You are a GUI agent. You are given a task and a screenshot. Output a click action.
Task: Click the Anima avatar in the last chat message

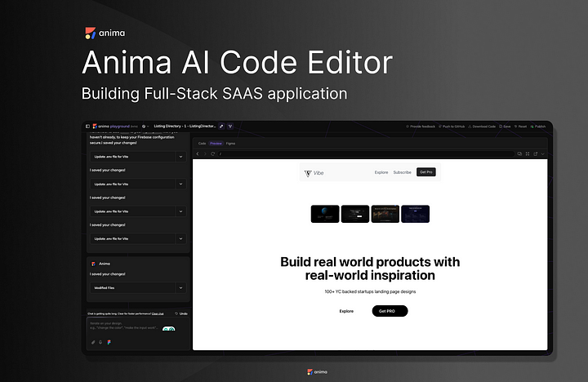pos(93,264)
